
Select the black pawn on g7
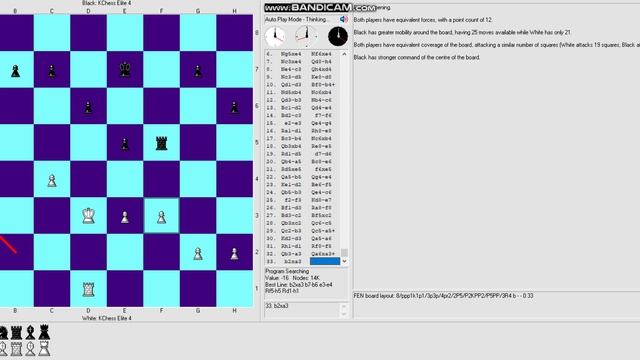pos(198,71)
